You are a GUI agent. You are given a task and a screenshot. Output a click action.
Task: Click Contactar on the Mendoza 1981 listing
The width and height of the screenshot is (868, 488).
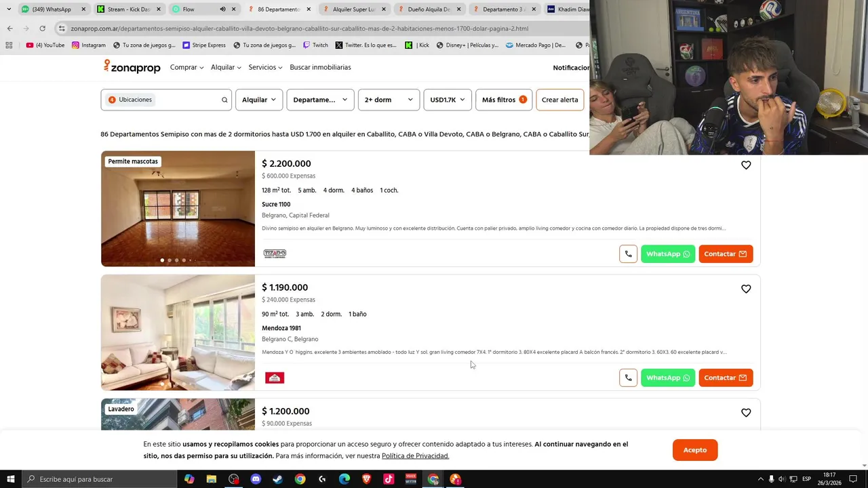[726, 378]
